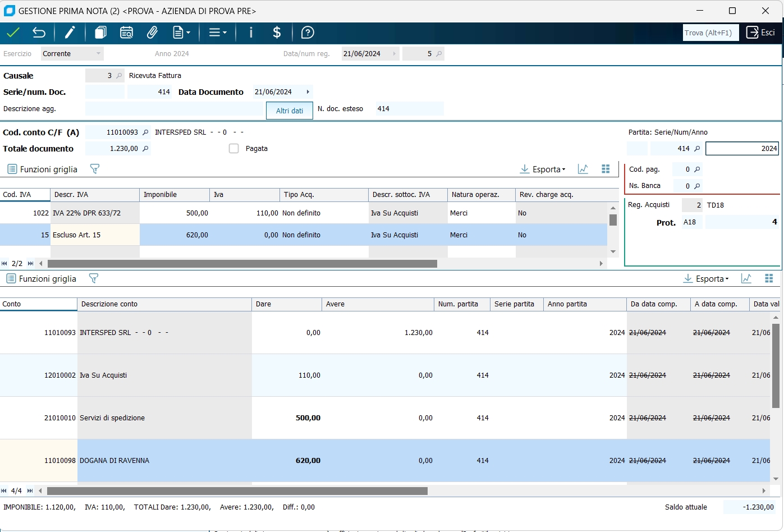Click the Esci exit button
This screenshot has width=784, height=532.
pos(760,33)
